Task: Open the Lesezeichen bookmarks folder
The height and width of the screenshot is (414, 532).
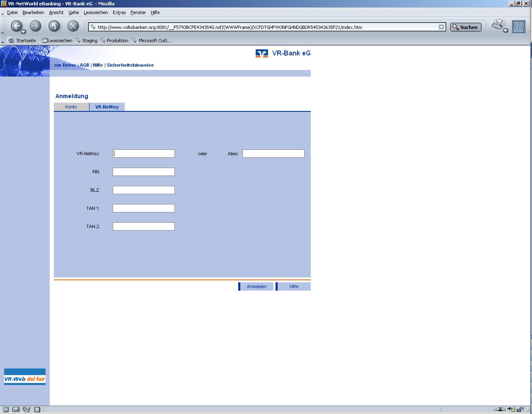Action: (x=57, y=41)
